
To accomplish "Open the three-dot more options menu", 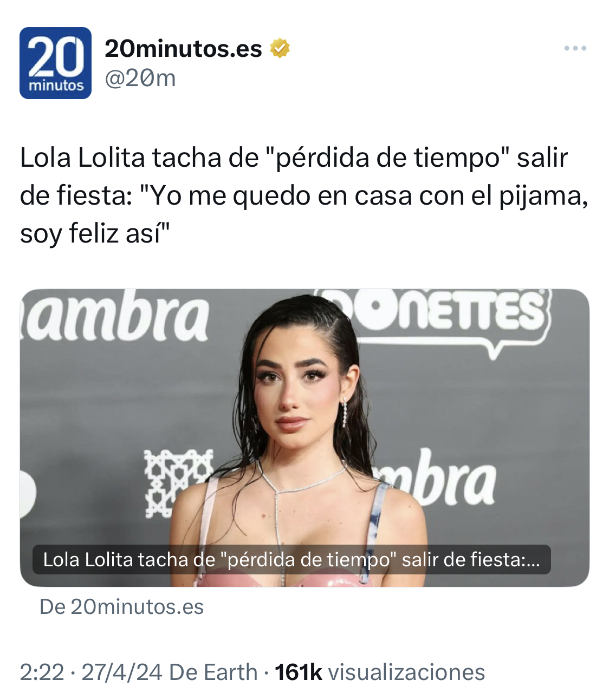I will click(x=575, y=48).
